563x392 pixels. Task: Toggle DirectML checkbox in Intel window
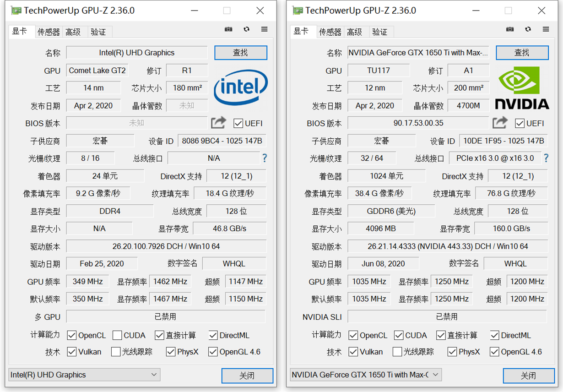(x=213, y=335)
